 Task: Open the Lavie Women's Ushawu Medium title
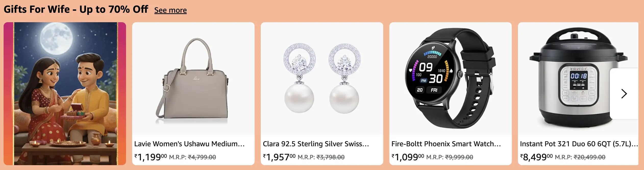189,144
